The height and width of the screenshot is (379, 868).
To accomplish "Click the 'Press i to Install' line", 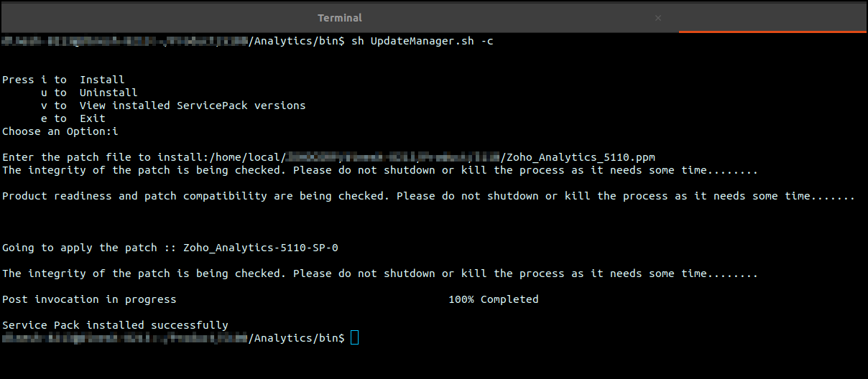I will coord(63,80).
